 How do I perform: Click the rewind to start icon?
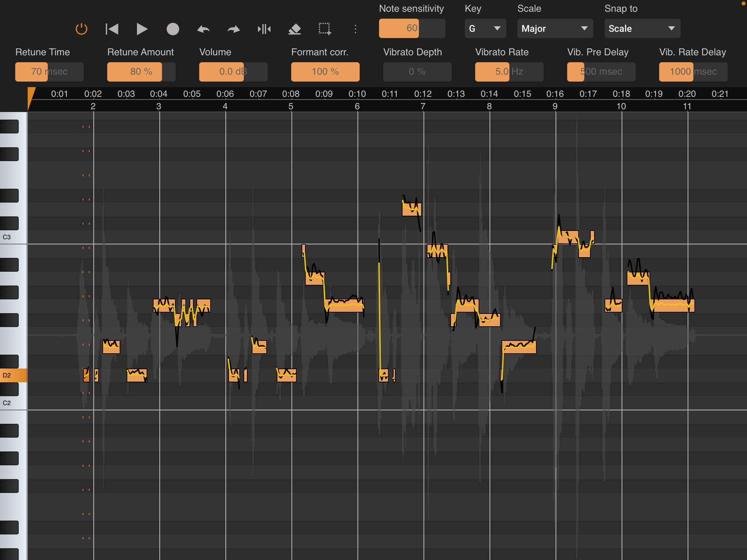(112, 29)
